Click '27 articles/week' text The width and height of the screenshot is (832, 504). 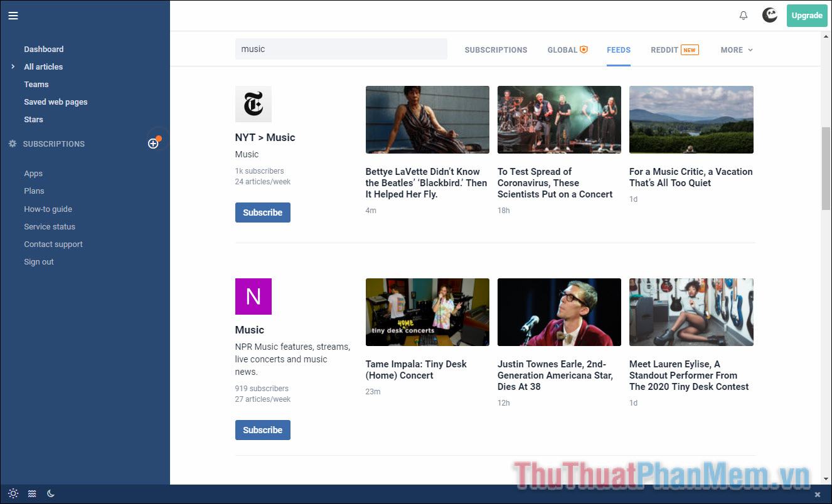coord(263,399)
